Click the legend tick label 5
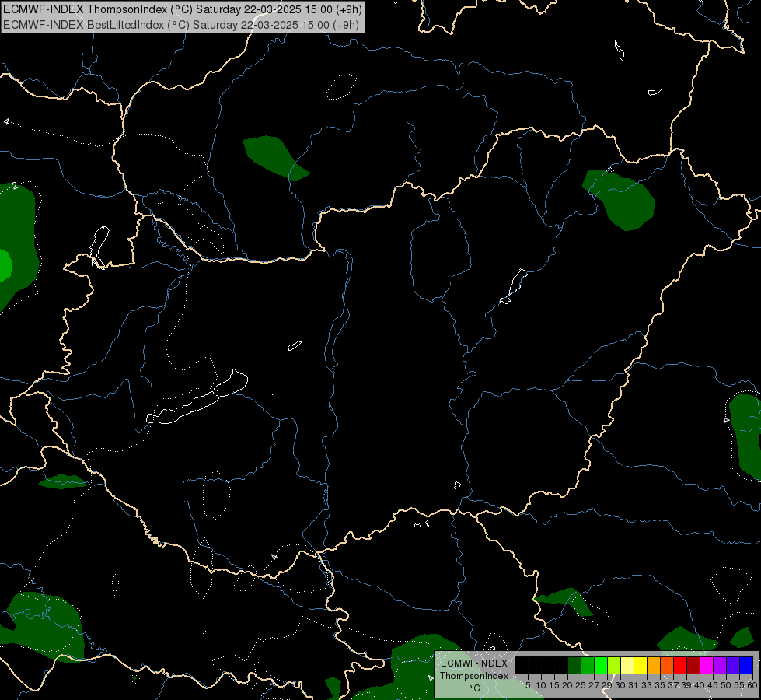The image size is (761, 700). point(528,685)
